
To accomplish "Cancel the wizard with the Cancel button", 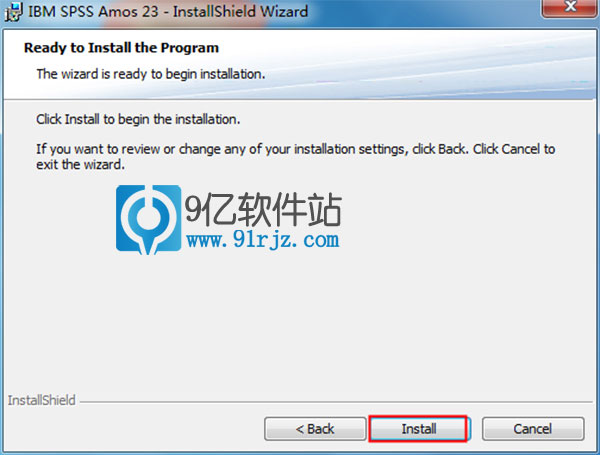I will [x=533, y=429].
